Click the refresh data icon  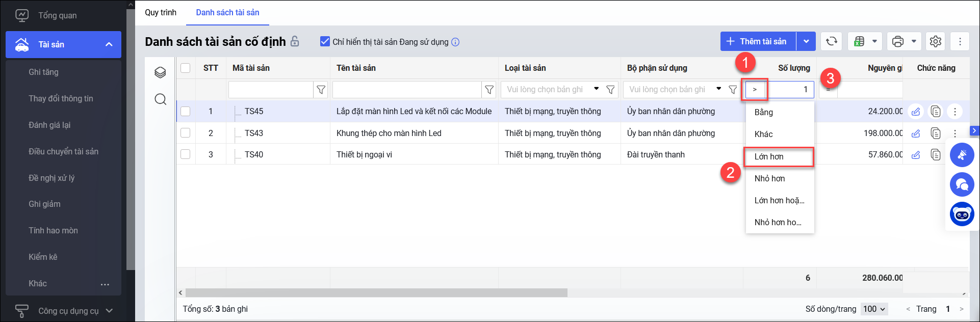point(831,41)
